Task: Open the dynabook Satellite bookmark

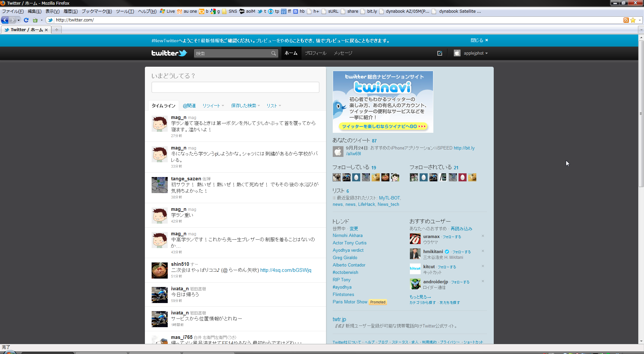Action: 456,11
